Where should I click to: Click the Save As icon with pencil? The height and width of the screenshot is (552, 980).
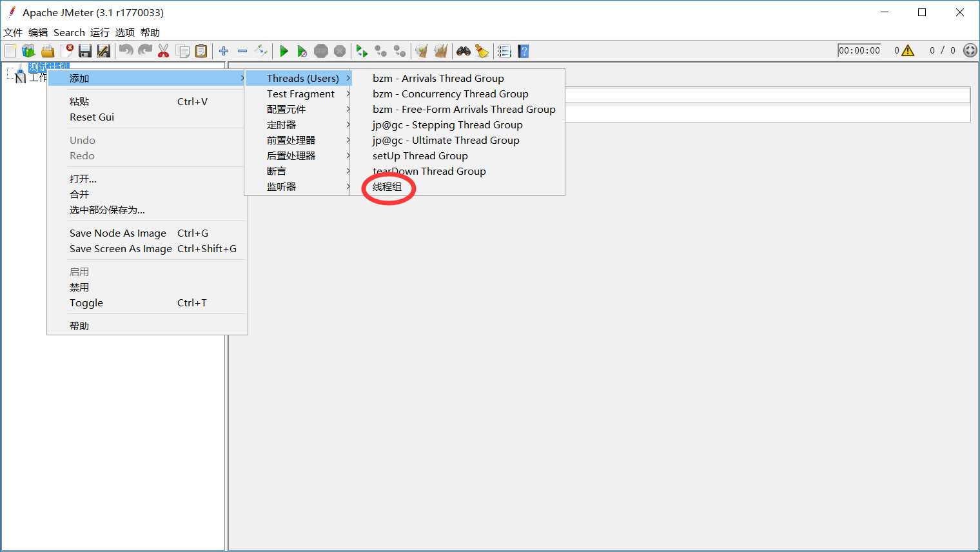[x=104, y=51]
